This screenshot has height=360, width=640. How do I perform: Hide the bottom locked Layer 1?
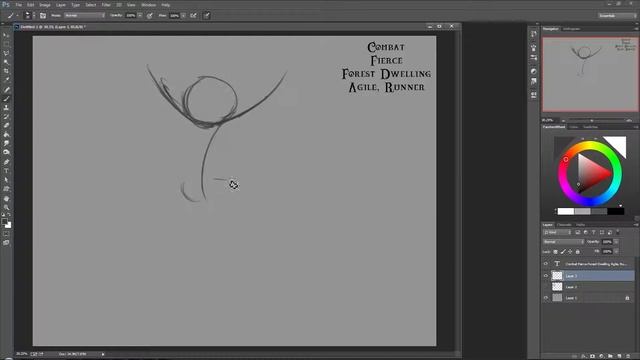pos(546,298)
